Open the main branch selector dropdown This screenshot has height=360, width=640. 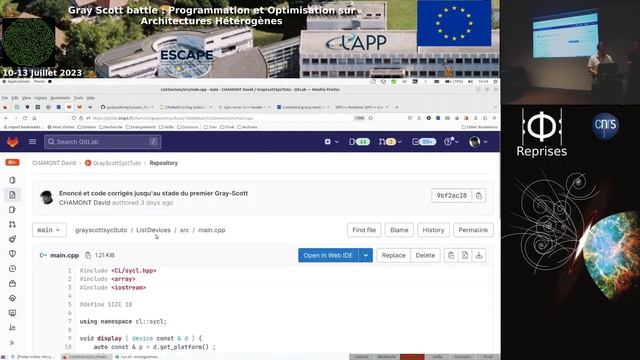(x=49, y=230)
